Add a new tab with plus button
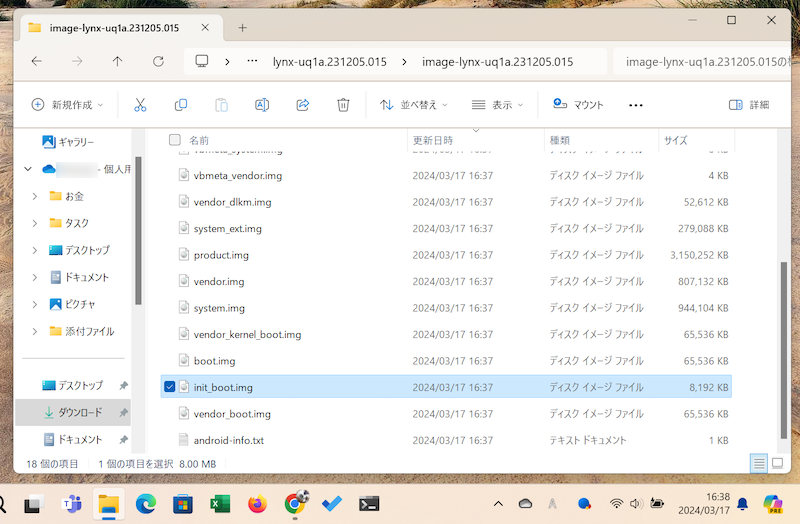The width and height of the screenshot is (800, 524). coord(242,27)
